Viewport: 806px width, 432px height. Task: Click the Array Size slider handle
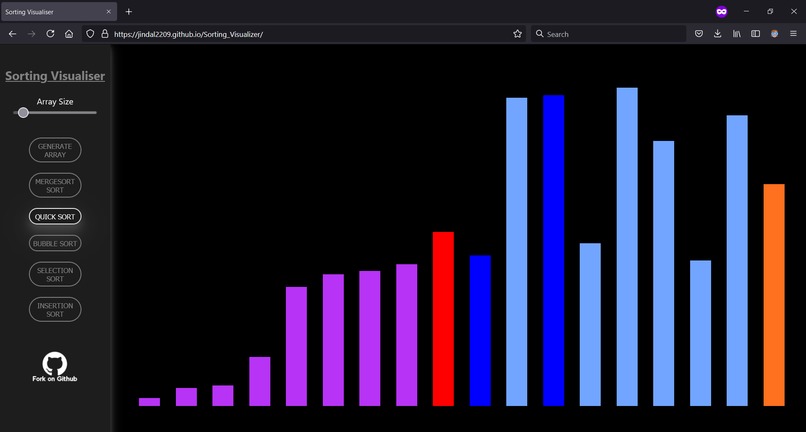point(23,113)
